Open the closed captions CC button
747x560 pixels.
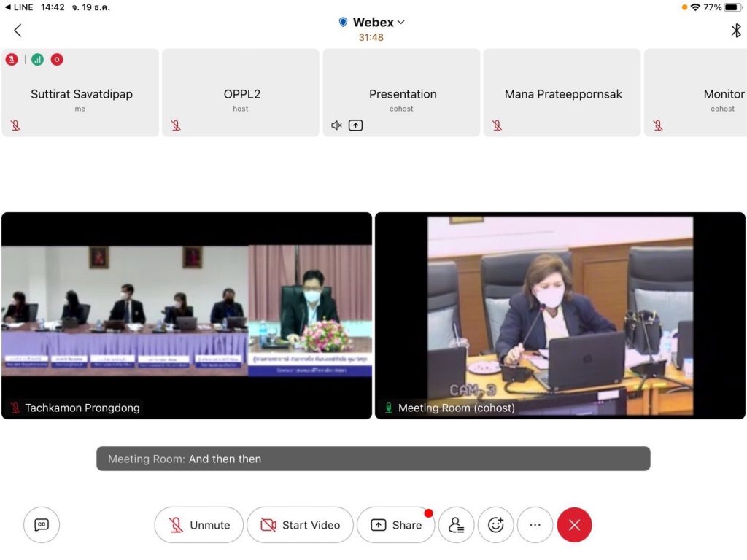42,525
